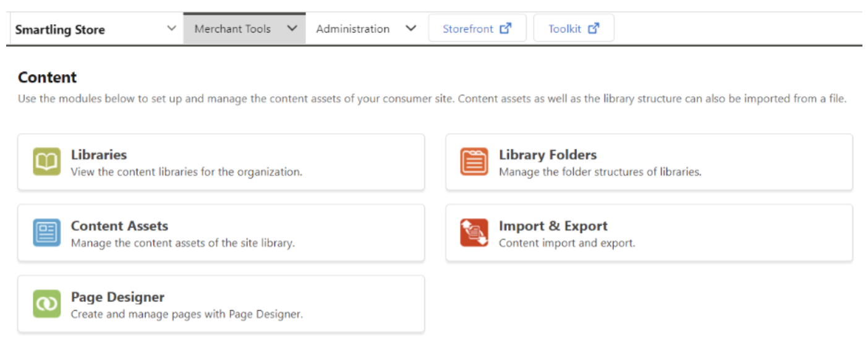Viewport: 868px width, 346px height.
Task: Open the Toolkit link button
Action: point(574,28)
